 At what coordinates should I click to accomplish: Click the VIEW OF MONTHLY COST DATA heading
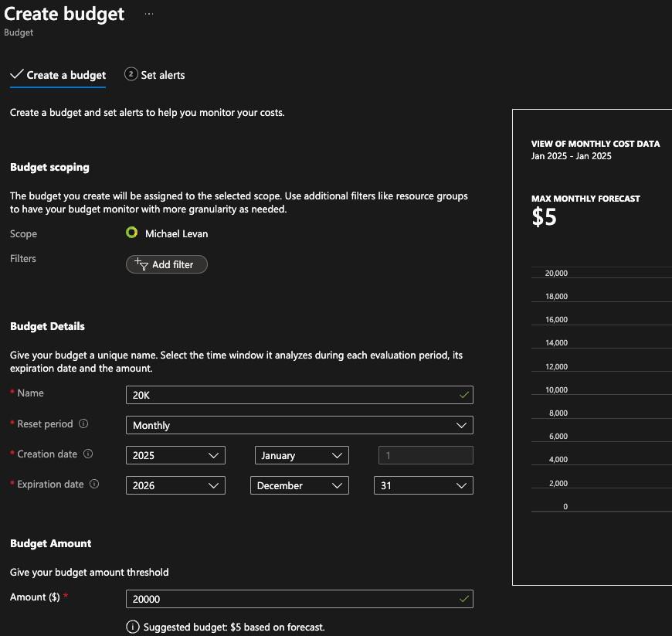pyautogui.click(x=596, y=144)
